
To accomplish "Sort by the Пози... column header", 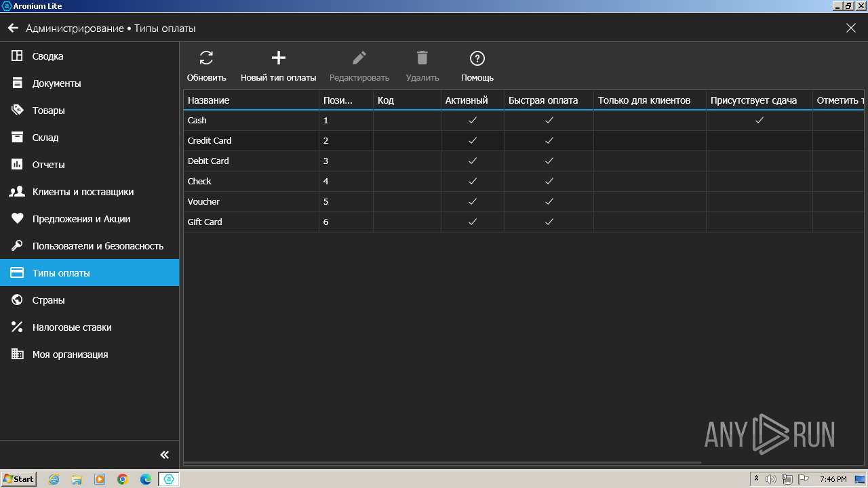I will coord(346,100).
